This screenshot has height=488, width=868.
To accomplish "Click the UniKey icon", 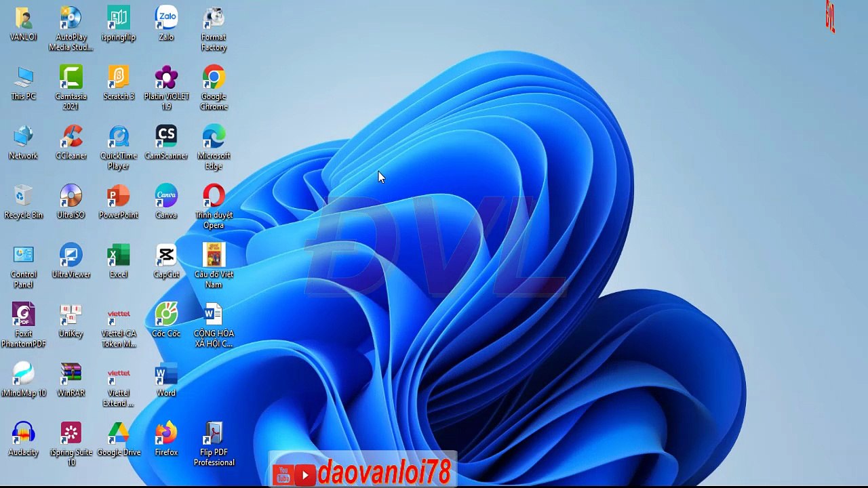I will tap(71, 315).
